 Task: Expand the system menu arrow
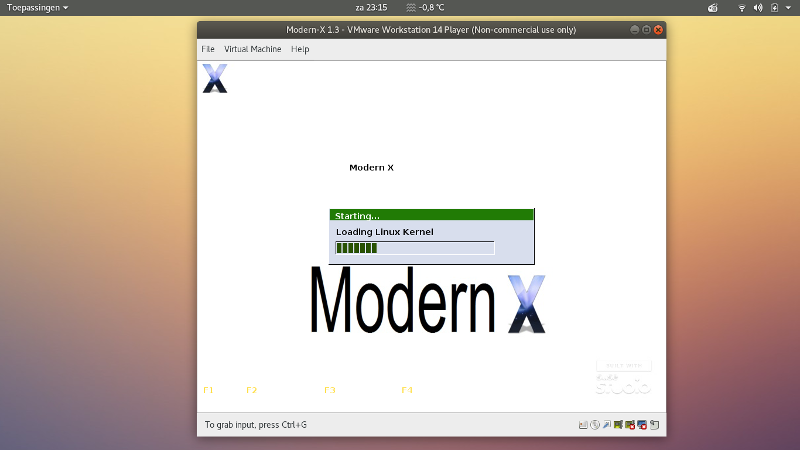788,8
